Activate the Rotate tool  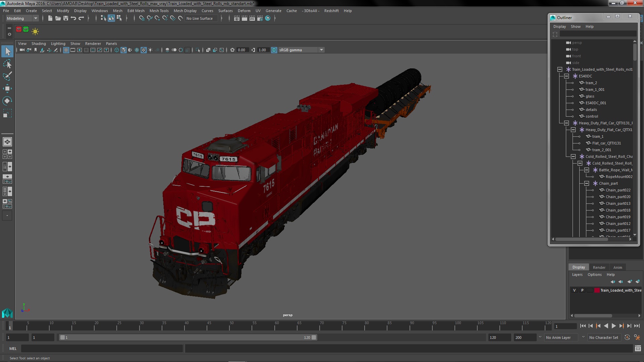pos(7,101)
